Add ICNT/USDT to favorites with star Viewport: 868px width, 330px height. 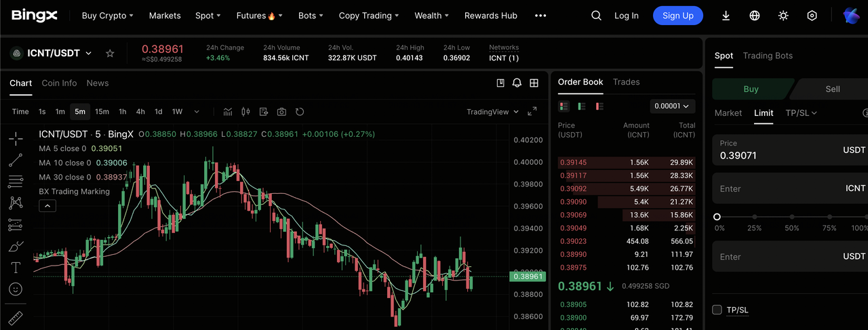[110, 54]
